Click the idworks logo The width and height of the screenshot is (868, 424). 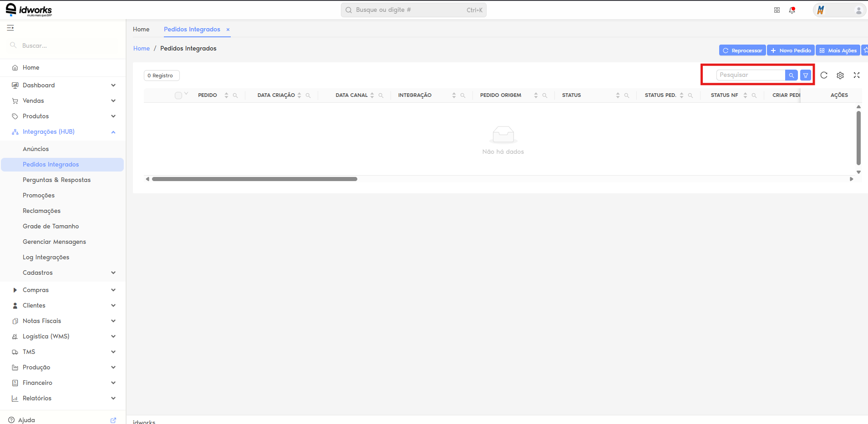click(x=29, y=10)
